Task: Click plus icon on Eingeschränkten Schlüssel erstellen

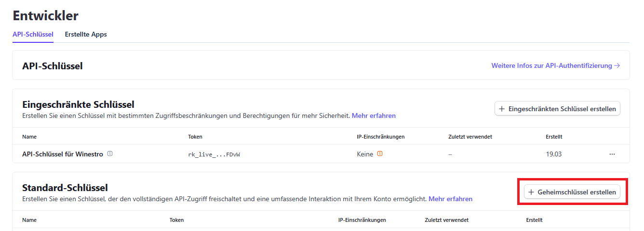Action: point(502,109)
